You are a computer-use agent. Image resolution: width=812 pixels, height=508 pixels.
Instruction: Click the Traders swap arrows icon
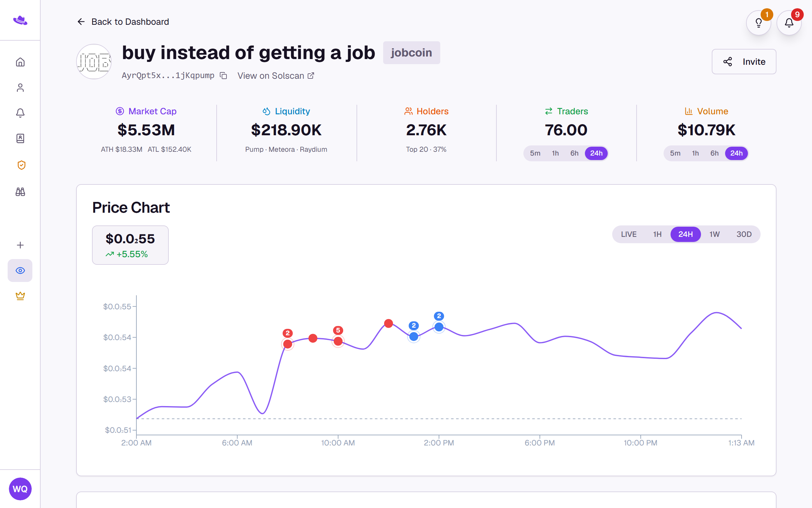(549, 111)
